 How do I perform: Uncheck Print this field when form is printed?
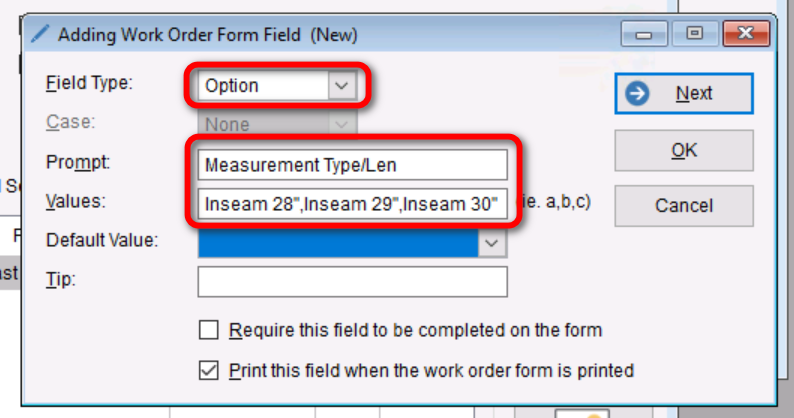point(209,370)
